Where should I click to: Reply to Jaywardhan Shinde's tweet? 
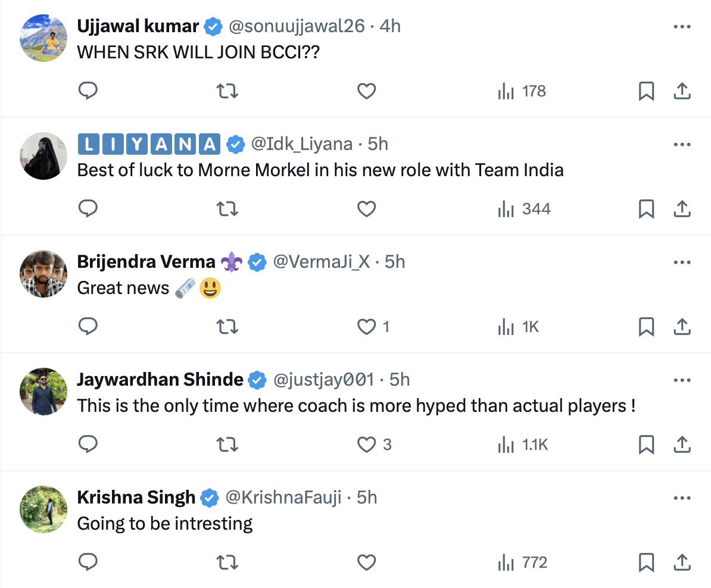click(x=88, y=445)
